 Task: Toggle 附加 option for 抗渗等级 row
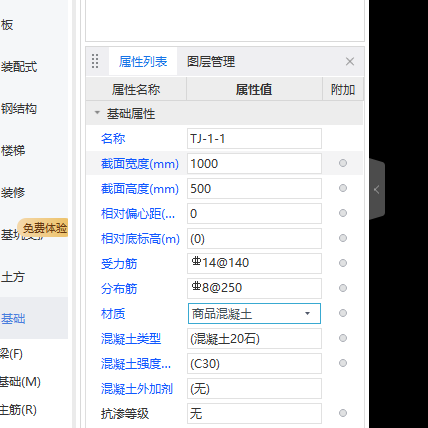pos(343,413)
